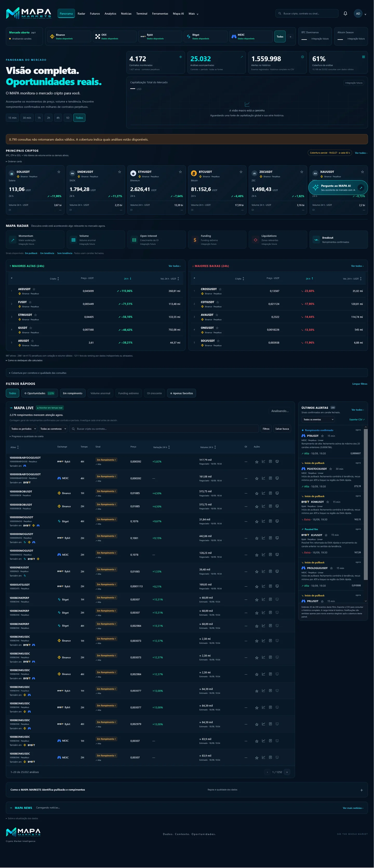Click expand icon on 25.032 stat card
Viewport: 374px width, 868px height.
pos(242,57)
